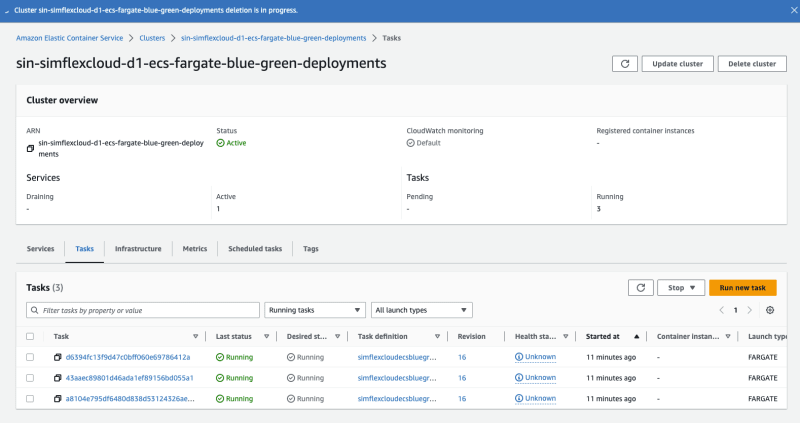Open the Tags tab
800x423 pixels.
coord(311,249)
